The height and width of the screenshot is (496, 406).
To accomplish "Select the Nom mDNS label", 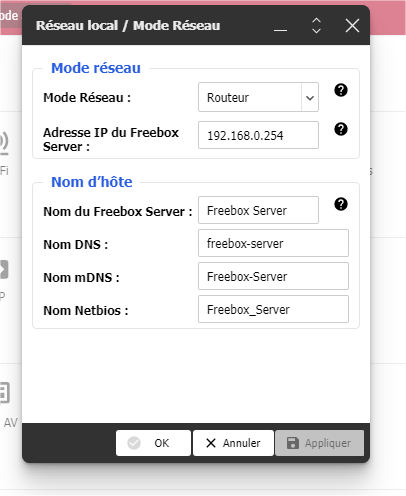I will pyautogui.click(x=81, y=277).
